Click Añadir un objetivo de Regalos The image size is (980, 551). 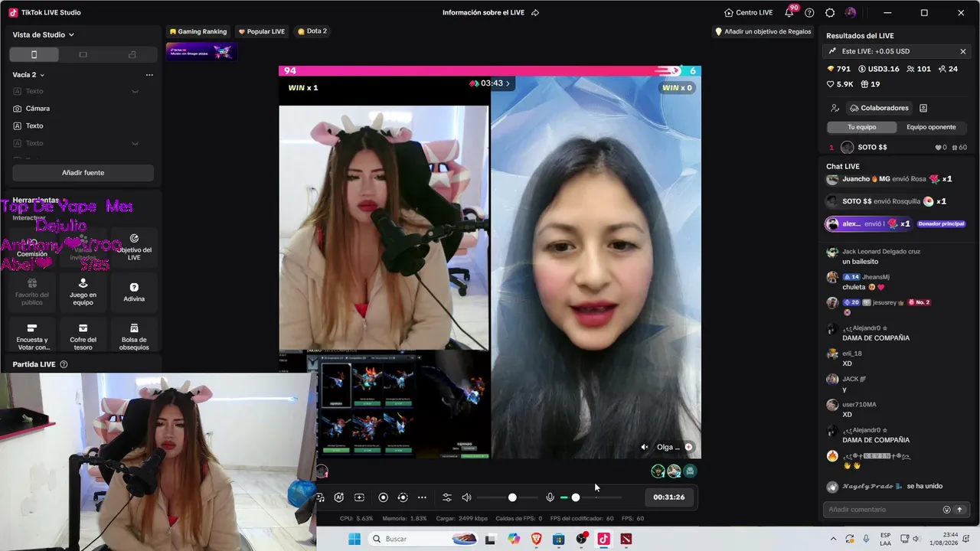tap(763, 31)
